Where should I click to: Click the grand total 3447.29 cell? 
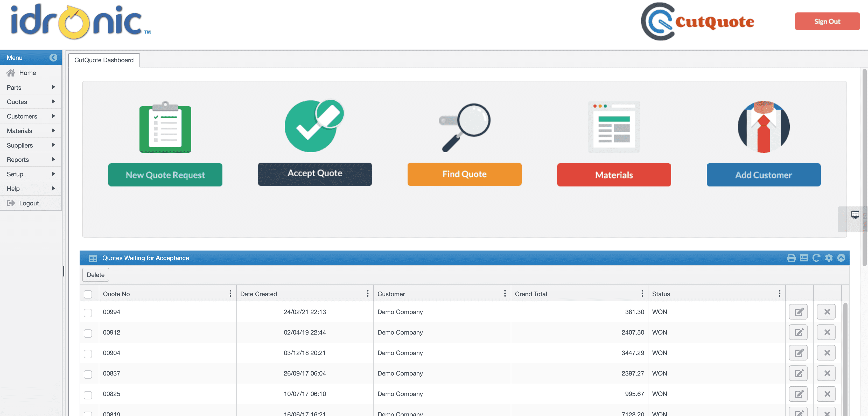pyautogui.click(x=579, y=353)
